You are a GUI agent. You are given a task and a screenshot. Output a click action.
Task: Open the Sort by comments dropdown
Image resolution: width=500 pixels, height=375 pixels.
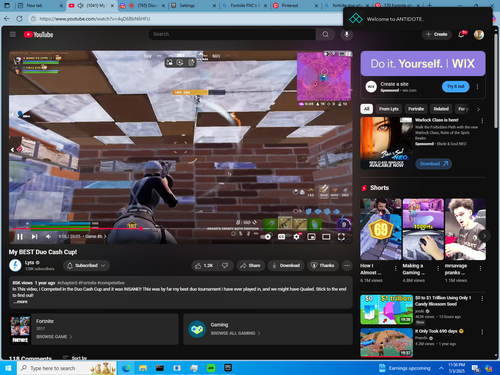75,358
